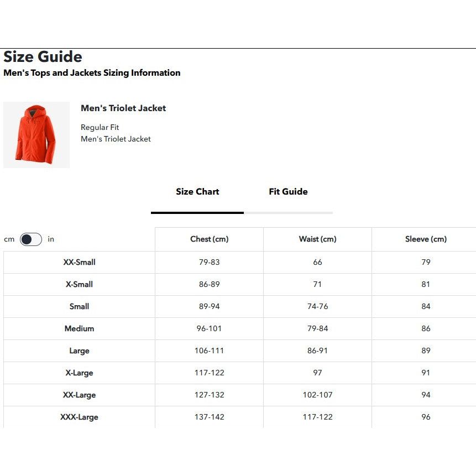Click the X-Small size row label

pyautogui.click(x=79, y=285)
